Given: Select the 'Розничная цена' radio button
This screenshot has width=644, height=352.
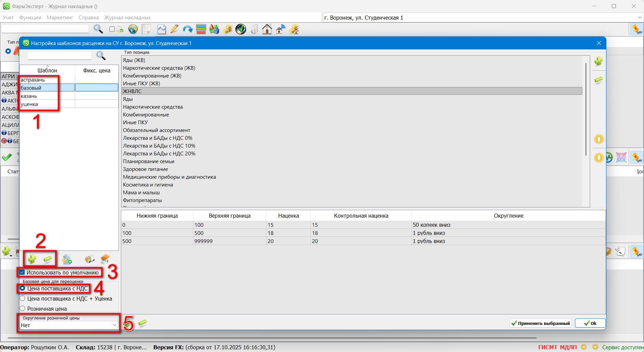Looking at the screenshot, I should 23,309.
